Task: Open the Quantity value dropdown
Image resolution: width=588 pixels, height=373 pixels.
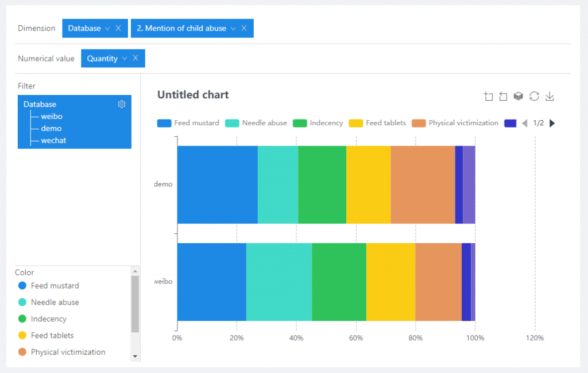Action: pyautogui.click(x=124, y=58)
